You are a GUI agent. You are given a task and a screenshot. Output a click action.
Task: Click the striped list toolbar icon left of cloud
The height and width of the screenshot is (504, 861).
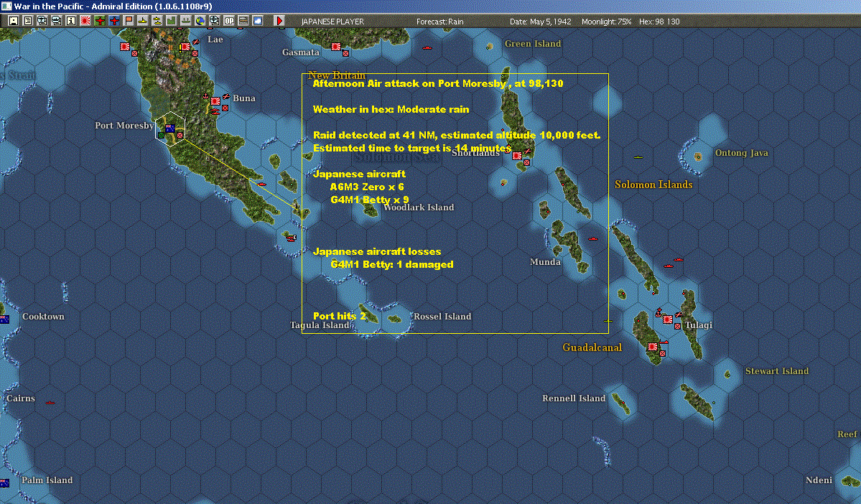click(x=243, y=21)
